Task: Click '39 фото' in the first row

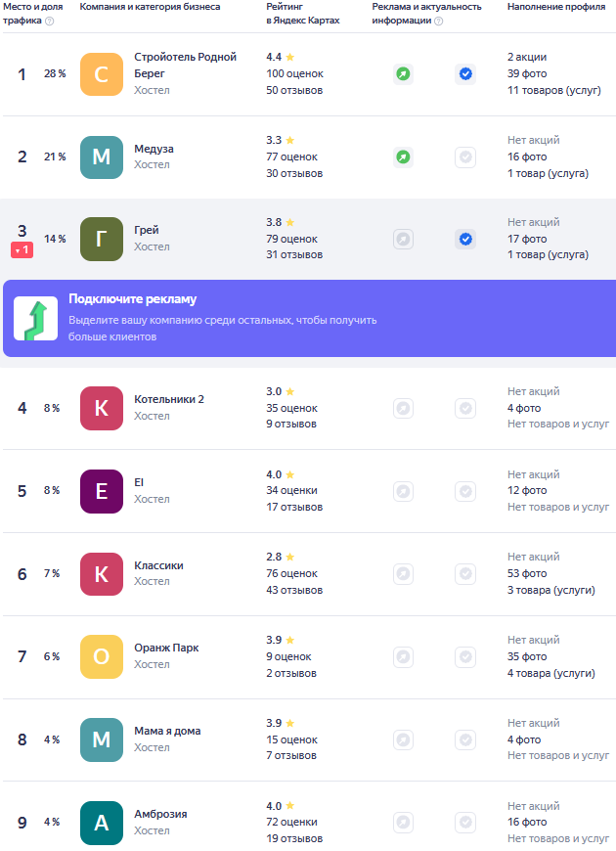Action: tap(527, 73)
